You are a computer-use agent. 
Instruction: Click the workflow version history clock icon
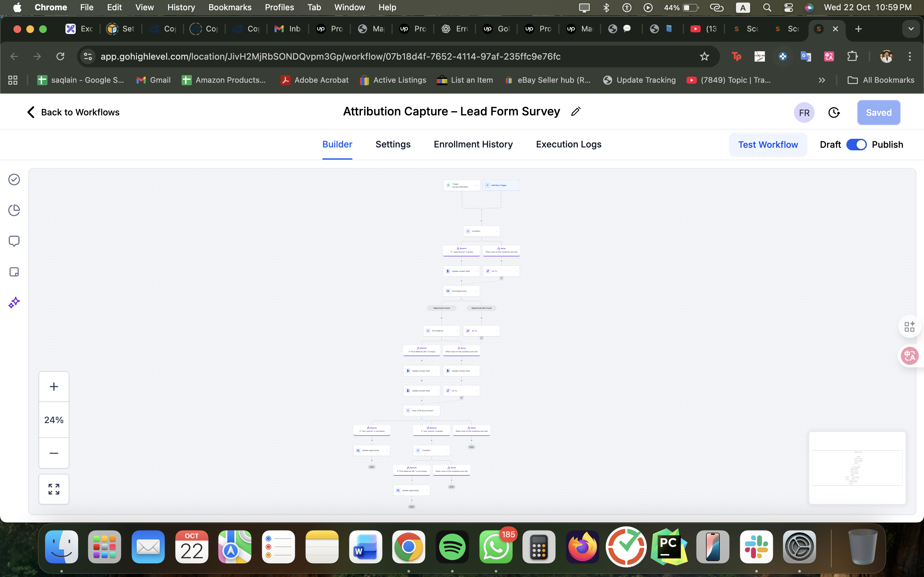click(834, 112)
